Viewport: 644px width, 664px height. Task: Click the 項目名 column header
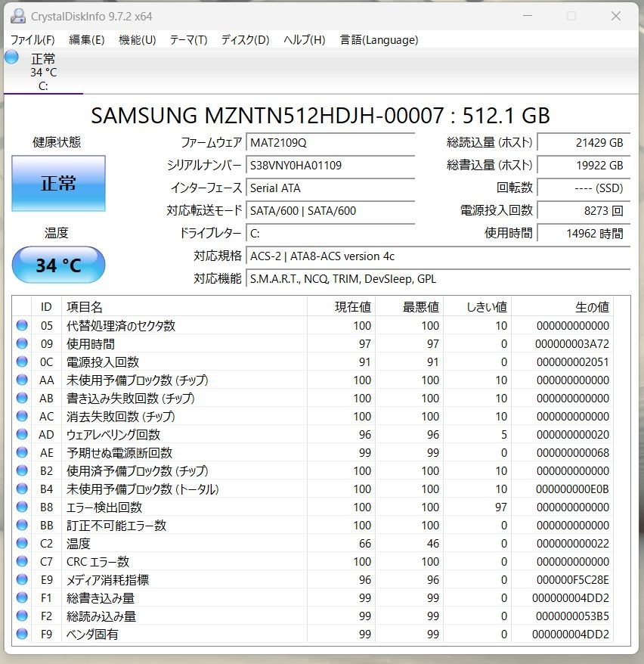click(184, 306)
